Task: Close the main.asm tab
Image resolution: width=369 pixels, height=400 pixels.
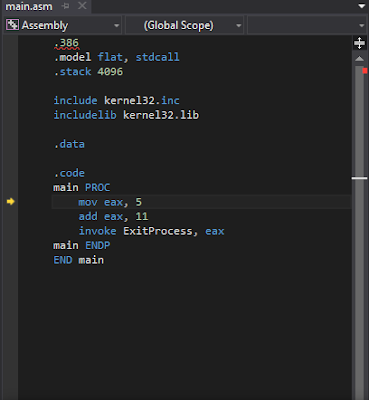Action: (x=82, y=6)
